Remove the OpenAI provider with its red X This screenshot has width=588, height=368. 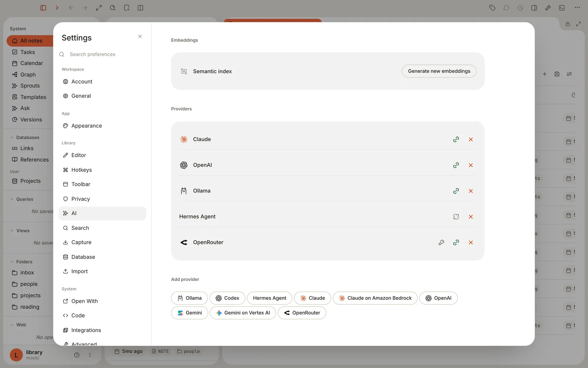[471, 165]
